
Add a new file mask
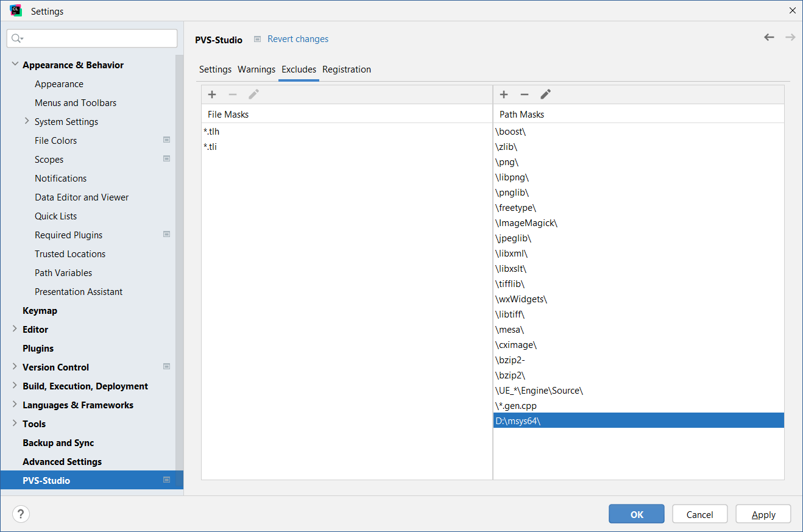point(212,94)
